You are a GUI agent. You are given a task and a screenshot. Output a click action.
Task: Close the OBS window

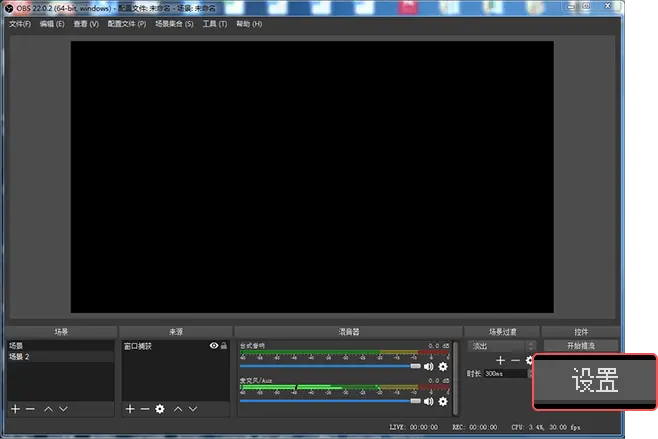point(607,6)
